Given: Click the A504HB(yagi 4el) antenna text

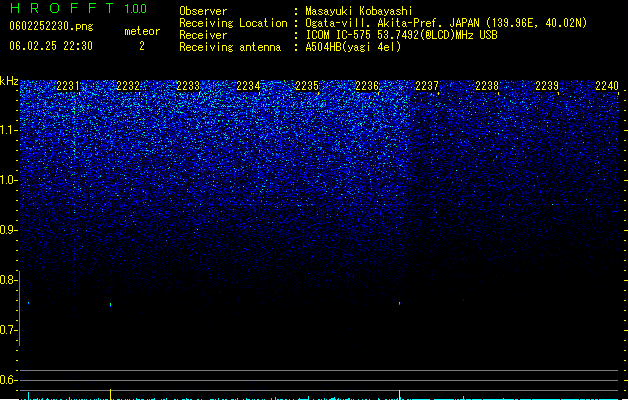Looking at the screenshot, I should pyautogui.click(x=353, y=47).
